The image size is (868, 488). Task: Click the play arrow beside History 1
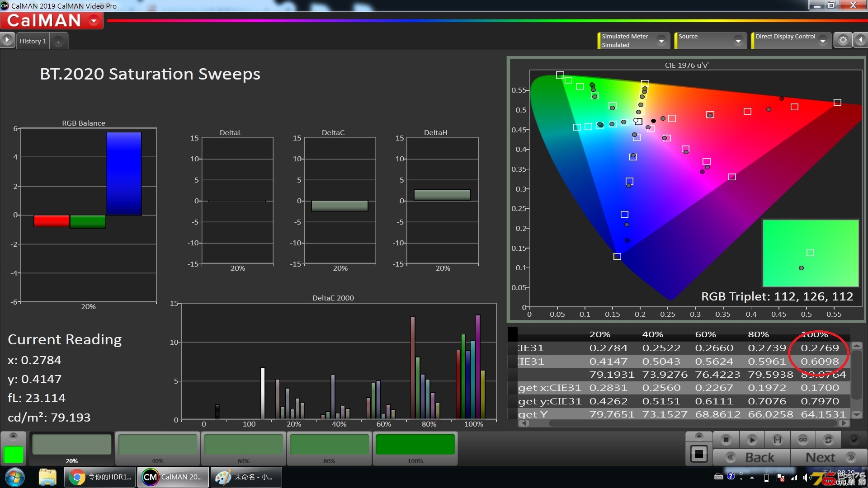click(x=7, y=40)
